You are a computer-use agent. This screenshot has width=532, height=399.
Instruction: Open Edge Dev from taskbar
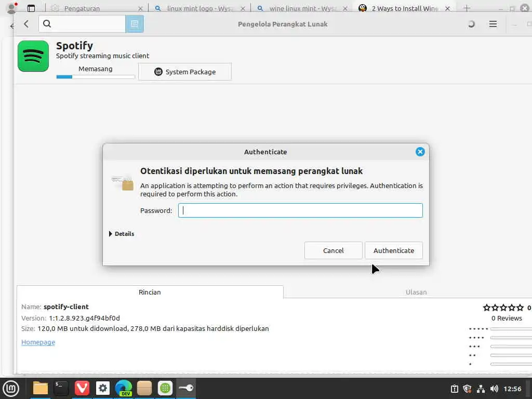(x=124, y=388)
